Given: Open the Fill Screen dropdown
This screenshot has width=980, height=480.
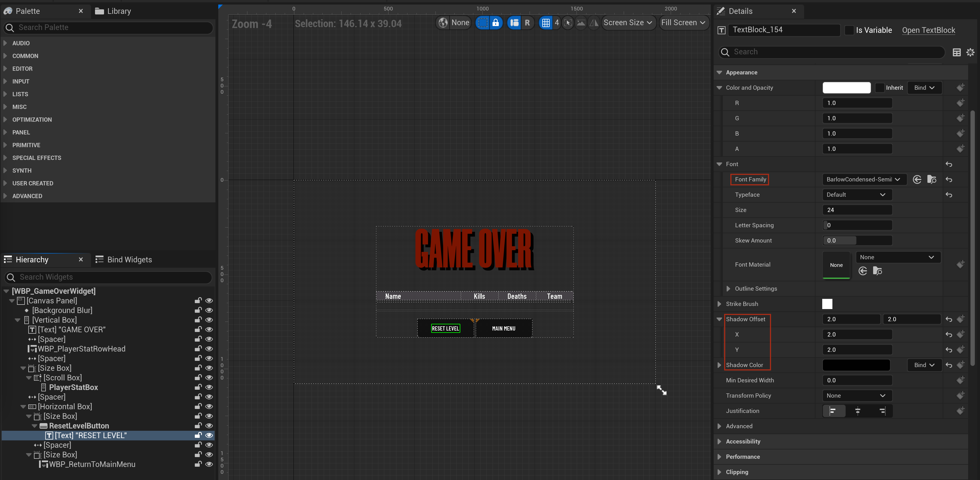Looking at the screenshot, I should click(684, 23).
